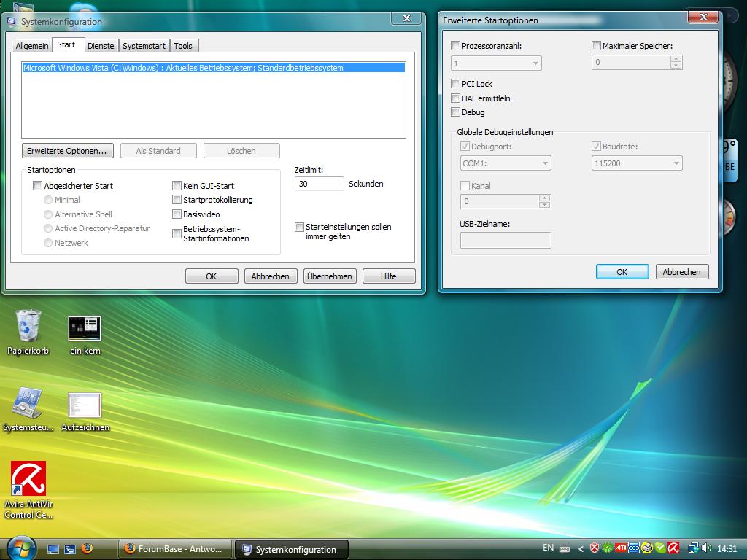This screenshot has width=747, height=560.
Task: Click Hilfe button
Action: coord(389,276)
